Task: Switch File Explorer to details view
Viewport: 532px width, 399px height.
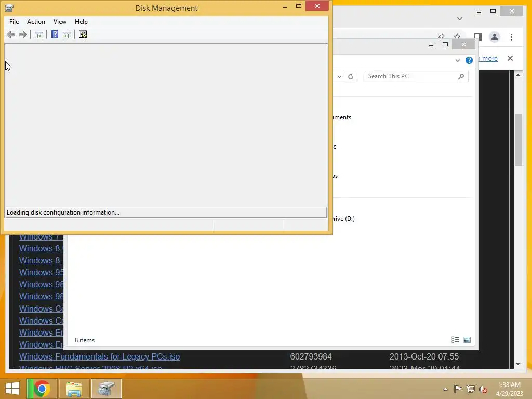Action: (455, 340)
